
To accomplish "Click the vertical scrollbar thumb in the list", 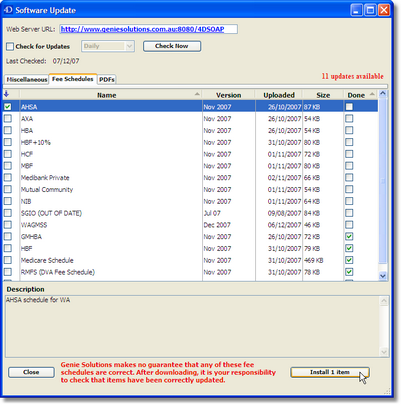I will click(383, 180).
